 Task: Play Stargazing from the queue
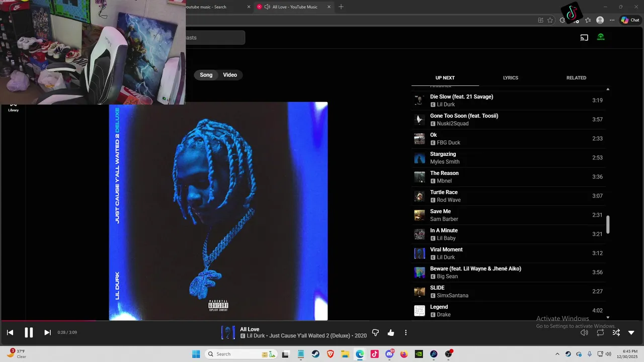click(508, 158)
